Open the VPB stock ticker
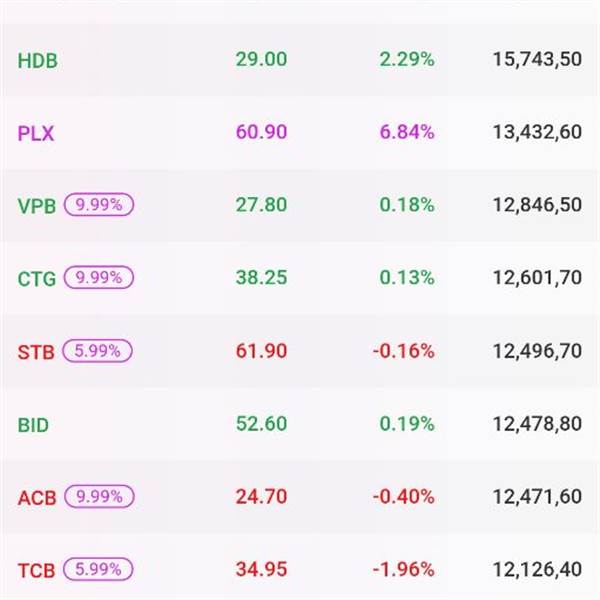Image resolution: width=600 pixels, height=600 pixels. point(37,206)
